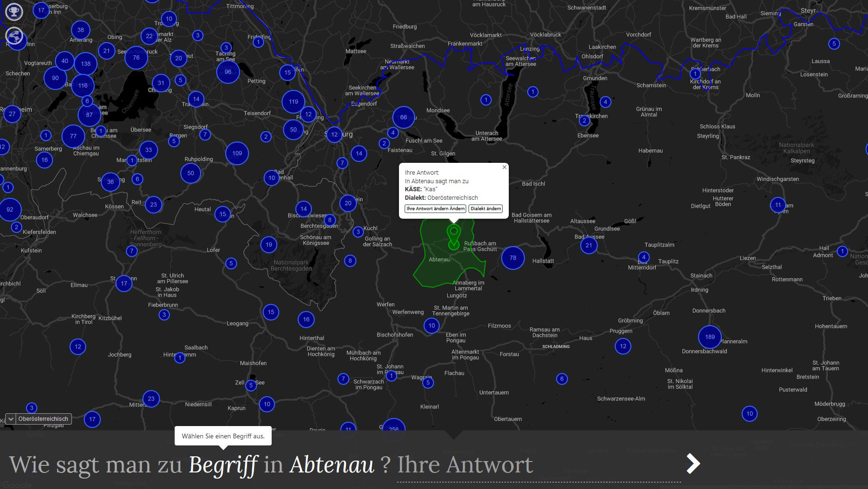Select the Oberösterreichisch dialect label
This screenshot has width=868, height=489.
(x=44, y=419)
